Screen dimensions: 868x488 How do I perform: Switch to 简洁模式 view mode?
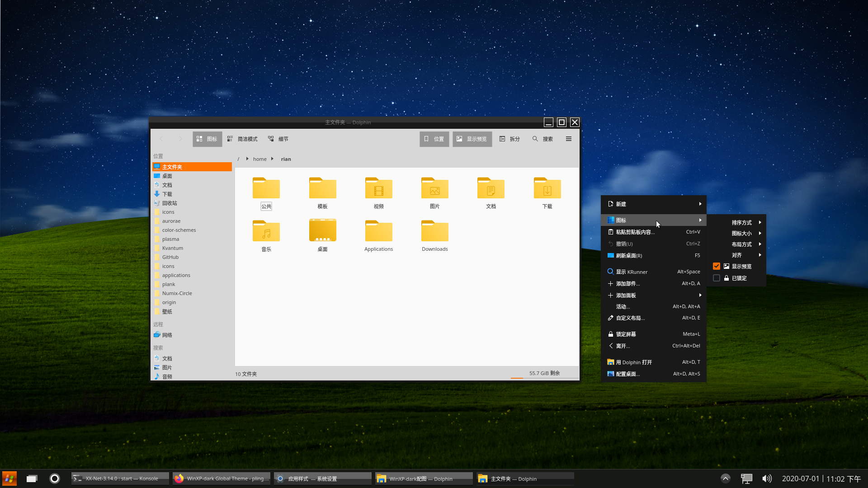[242, 139]
